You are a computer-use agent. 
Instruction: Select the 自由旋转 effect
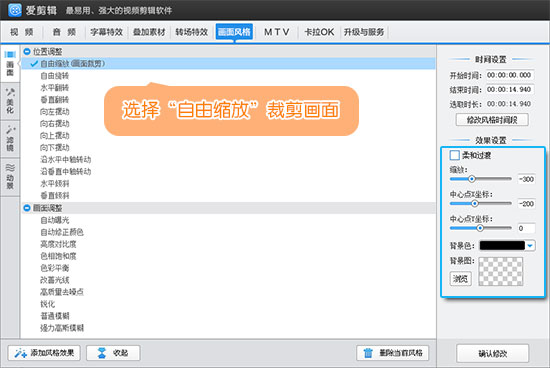55,76
